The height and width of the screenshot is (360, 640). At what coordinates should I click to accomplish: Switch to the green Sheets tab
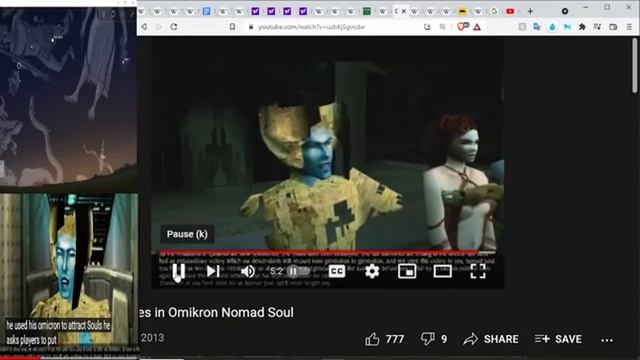367,11
